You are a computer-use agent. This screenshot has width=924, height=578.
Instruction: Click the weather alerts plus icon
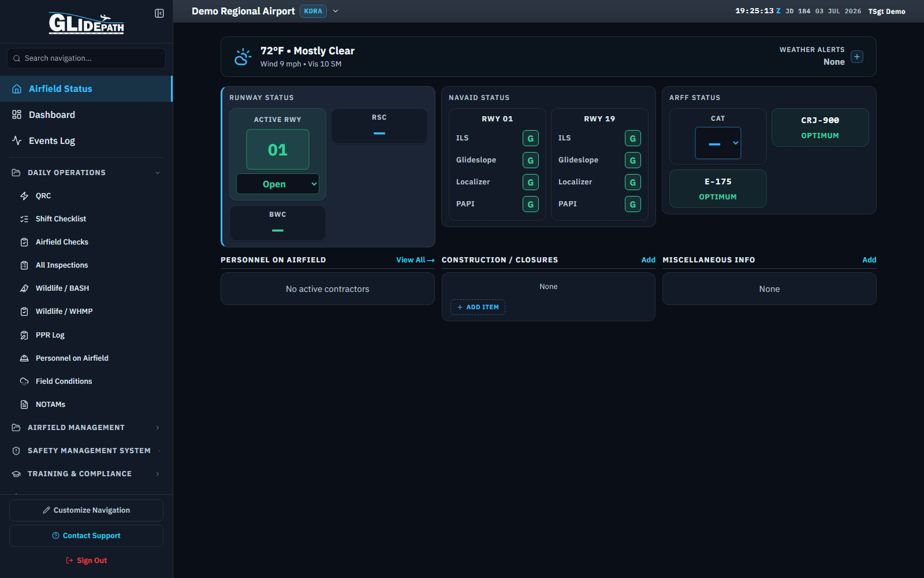click(x=857, y=57)
